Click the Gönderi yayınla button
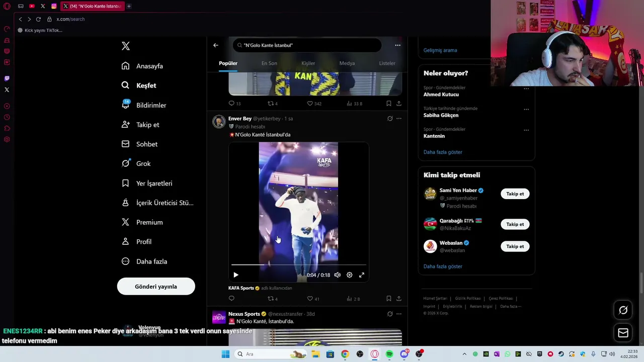 tap(156, 287)
